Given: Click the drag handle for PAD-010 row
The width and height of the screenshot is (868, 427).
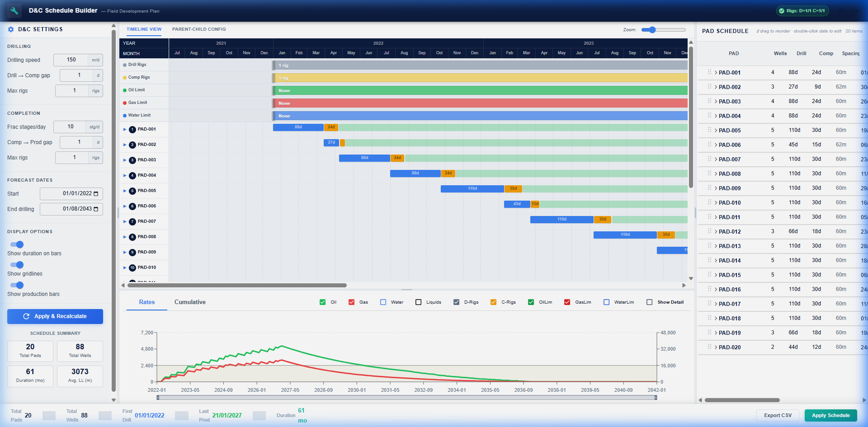Looking at the screenshot, I should coord(709,202).
